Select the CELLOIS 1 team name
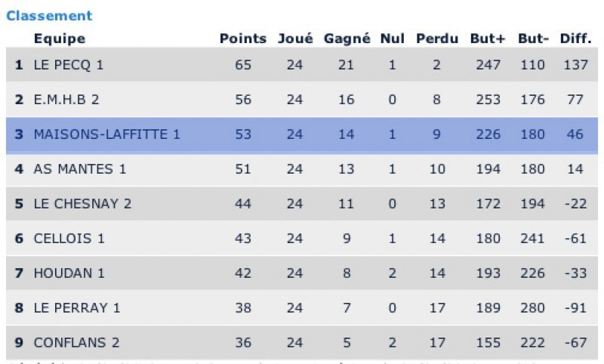The width and height of the screenshot is (604, 364). coord(69,239)
